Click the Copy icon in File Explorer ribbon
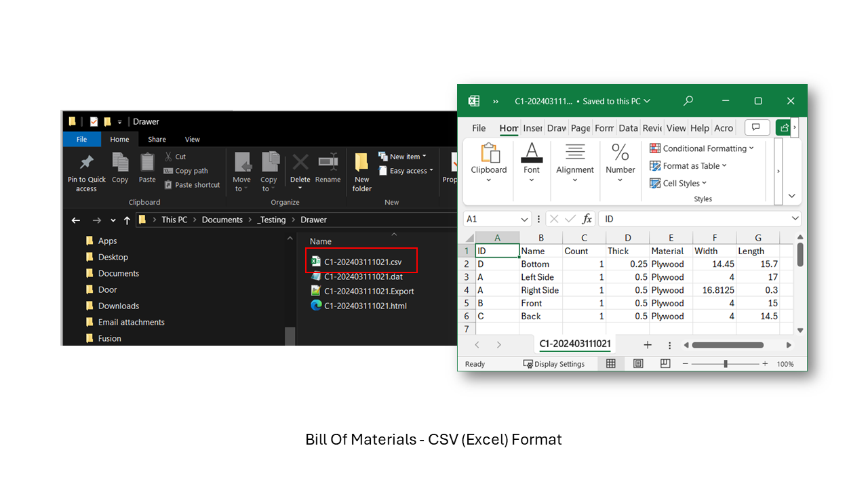 pos(120,167)
